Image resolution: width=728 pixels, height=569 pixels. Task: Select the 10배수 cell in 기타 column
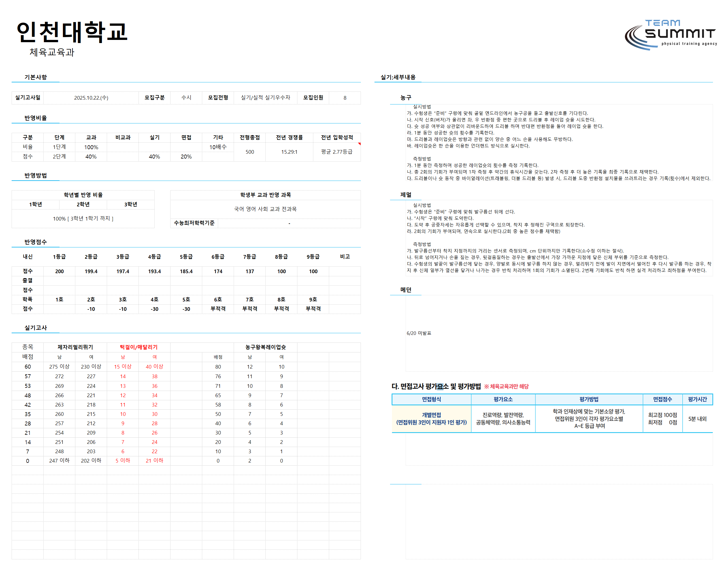(x=218, y=147)
